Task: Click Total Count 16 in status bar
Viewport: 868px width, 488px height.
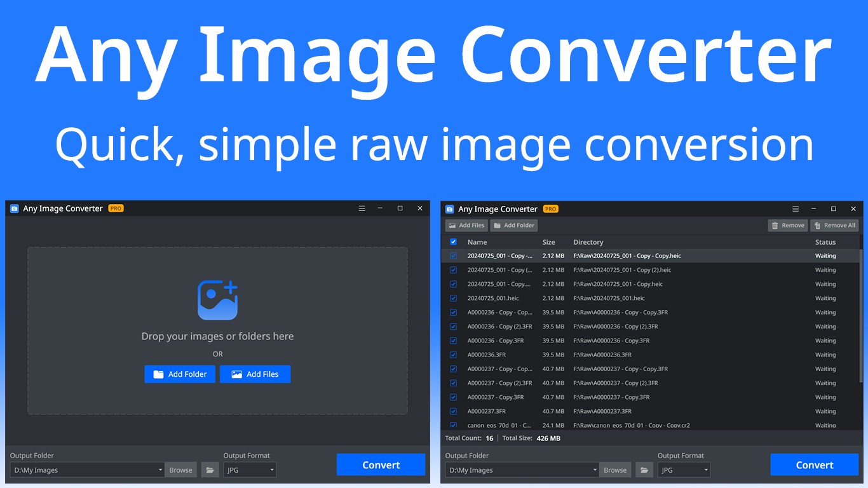Action: click(469, 438)
